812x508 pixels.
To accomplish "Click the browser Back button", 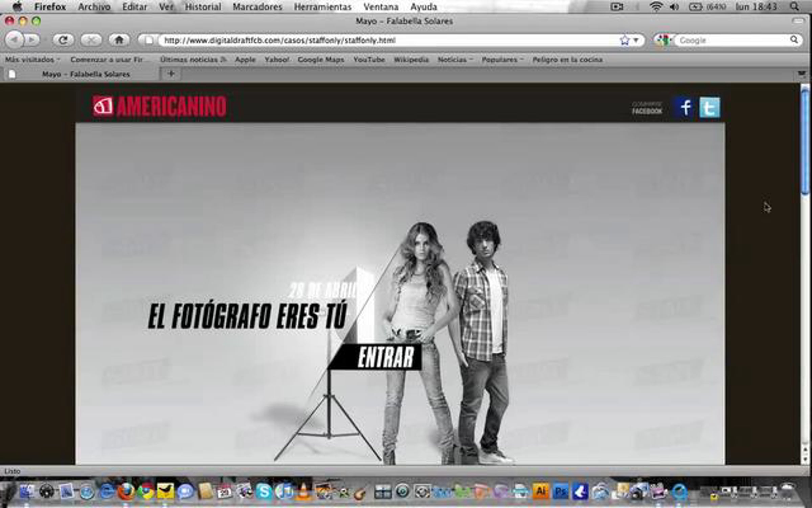I will coord(14,40).
